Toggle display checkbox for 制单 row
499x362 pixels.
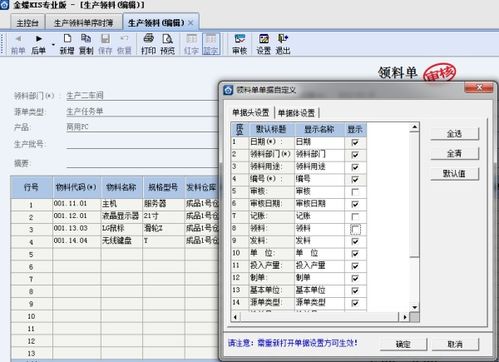point(355,278)
